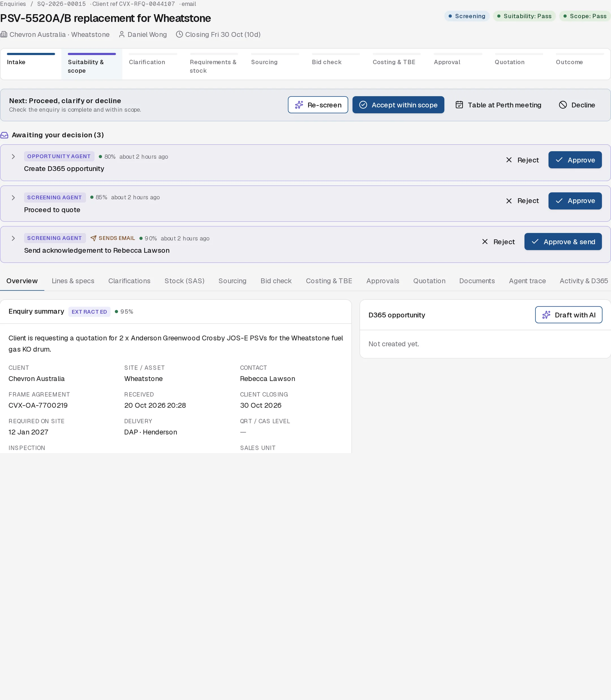611x700 pixels.
Task: Click the clock icon beside Closing Fri 30 Oct
Action: point(179,35)
